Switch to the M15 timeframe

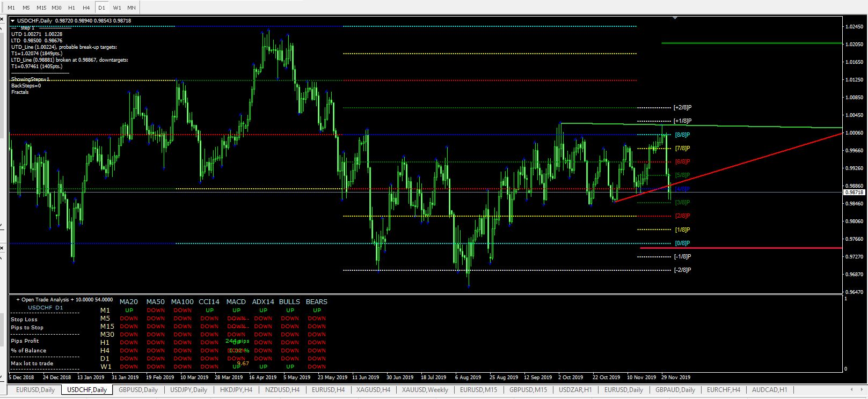tap(41, 8)
